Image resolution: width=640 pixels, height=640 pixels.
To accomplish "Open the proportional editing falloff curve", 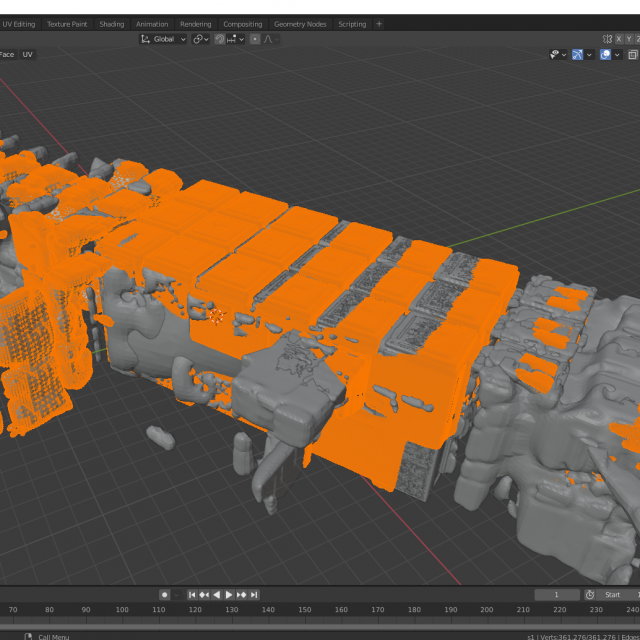I will [270, 39].
